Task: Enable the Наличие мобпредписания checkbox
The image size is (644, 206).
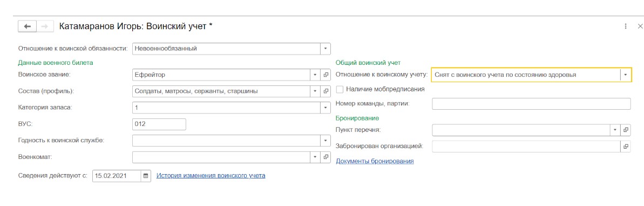Action: click(x=339, y=89)
